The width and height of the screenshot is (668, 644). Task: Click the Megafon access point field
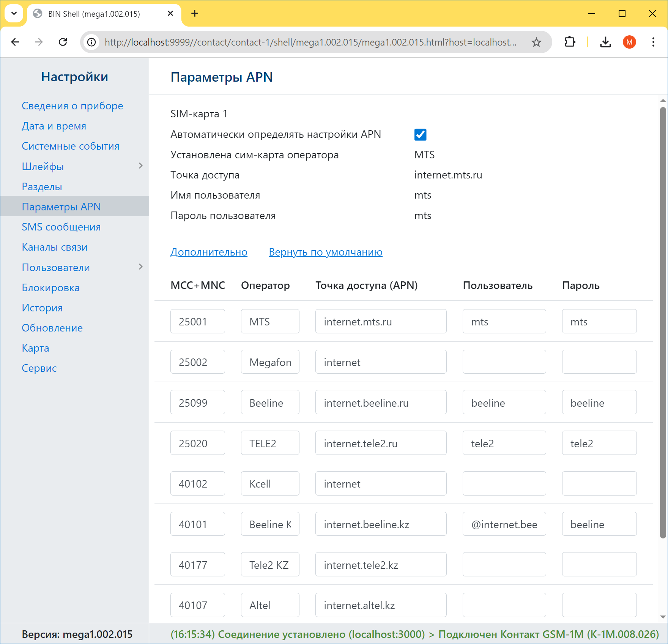[381, 362]
